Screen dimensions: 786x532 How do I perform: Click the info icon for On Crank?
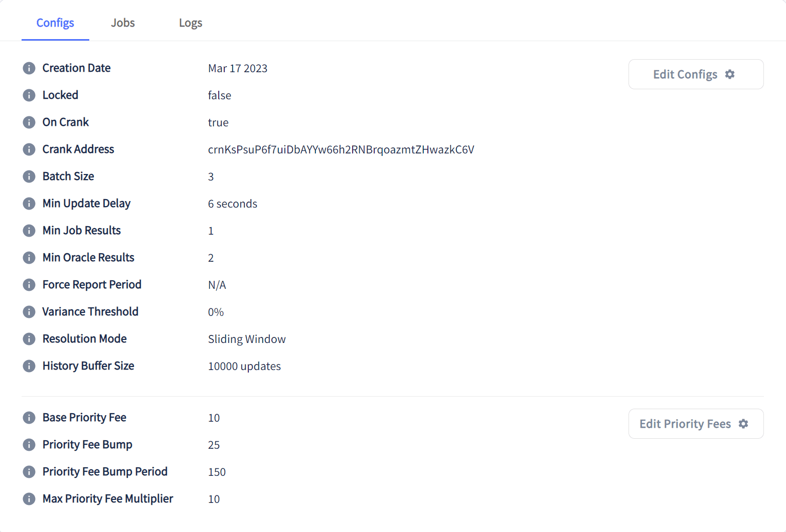29,122
